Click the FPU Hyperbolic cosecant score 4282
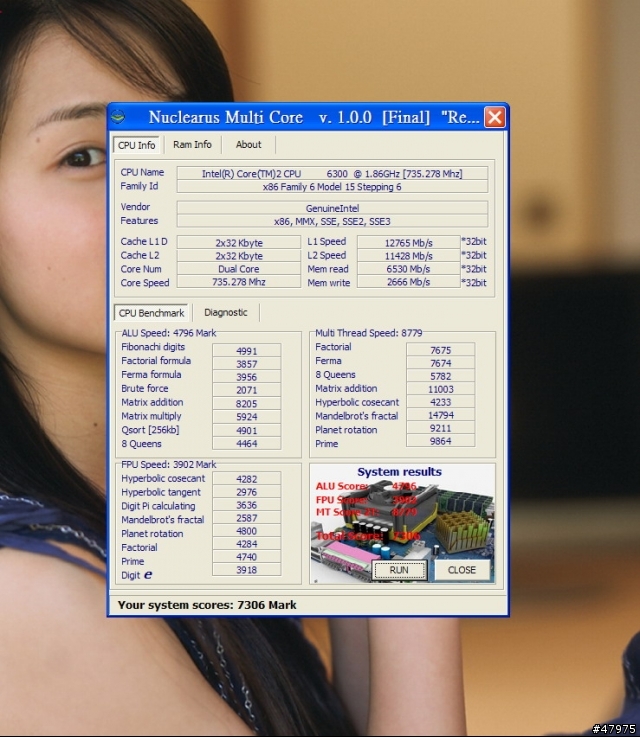640x737 pixels. [x=247, y=478]
